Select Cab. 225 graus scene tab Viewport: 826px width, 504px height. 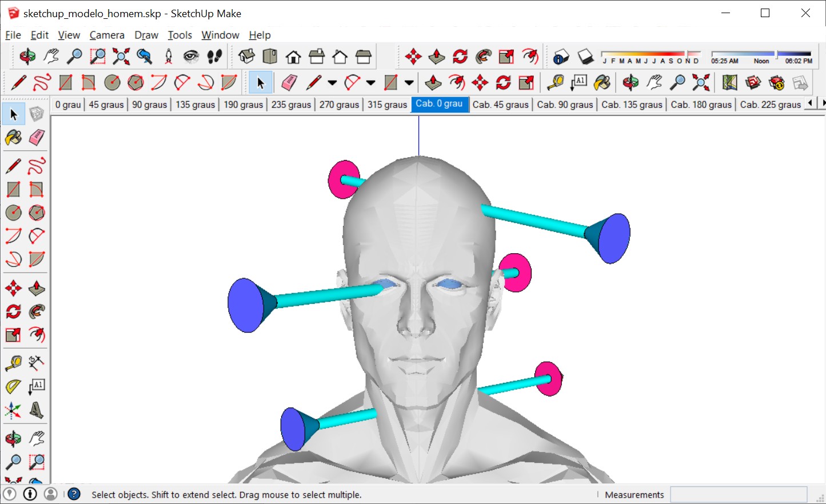(x=771, y=105)
